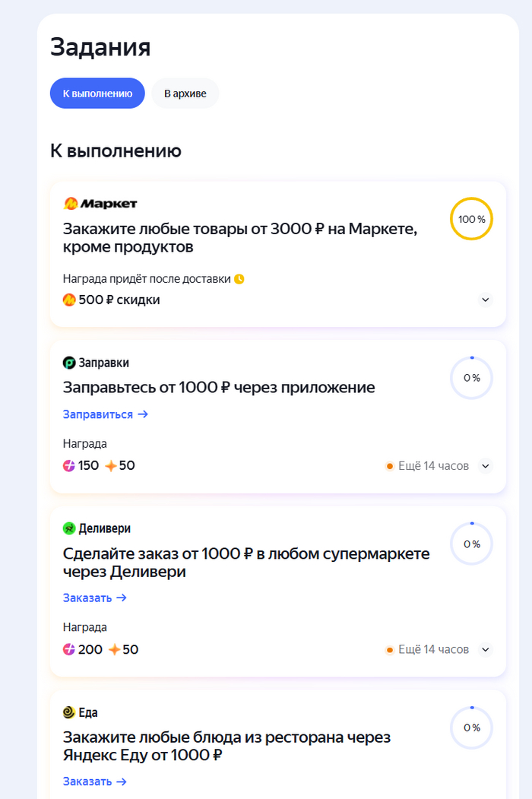Expand the Заправки task card chevron
The width and height of the screenshot is (532, 799).
(486, 465)
